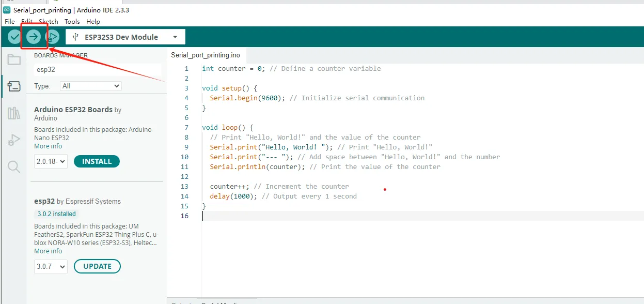This screenshot has width=644, height=304.
Task: Click the BOARDS MANAGER panel heading
Action: tap(61, 55)
